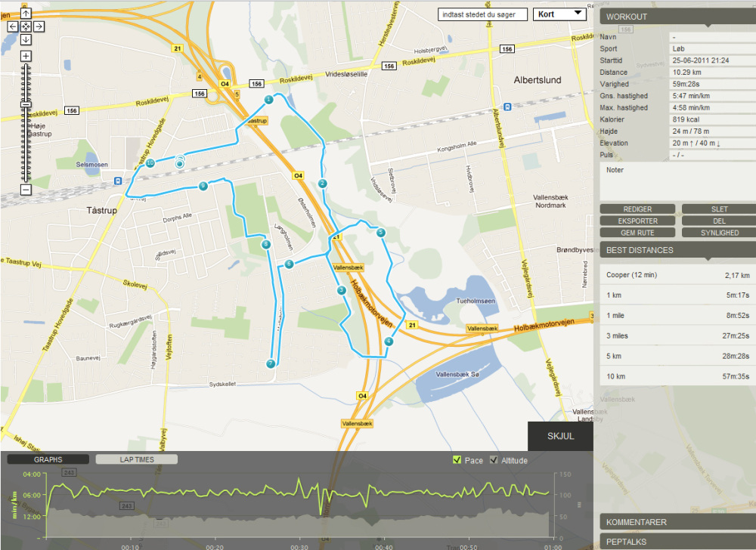Pan the map down with arrow icon

(26, 39)
